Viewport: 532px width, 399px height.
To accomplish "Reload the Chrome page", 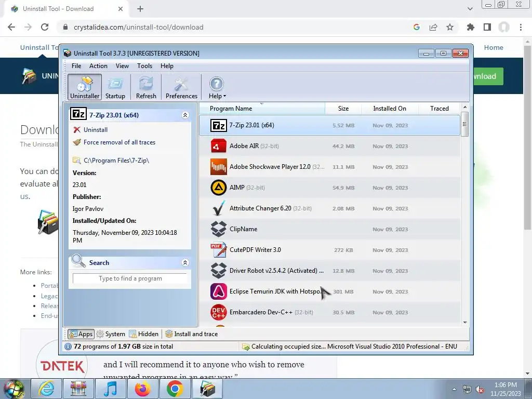I will [45, 27].
